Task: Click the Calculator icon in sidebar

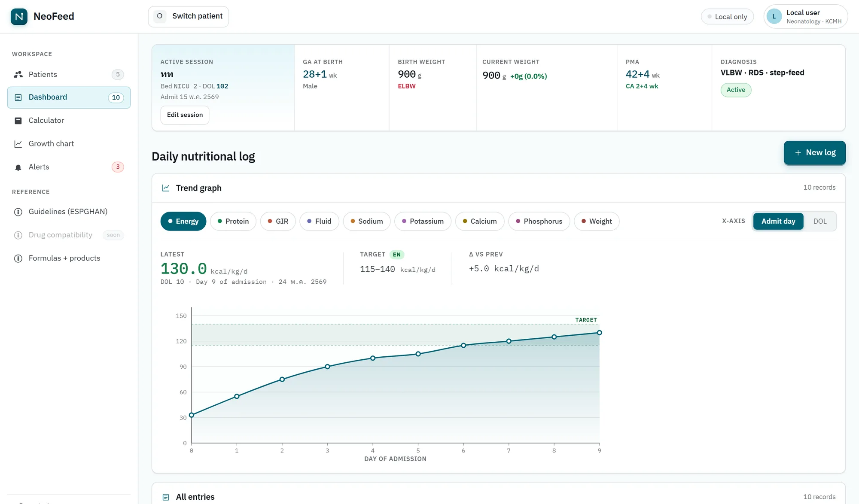Action: pyautogui.click(x=18, y=121)
